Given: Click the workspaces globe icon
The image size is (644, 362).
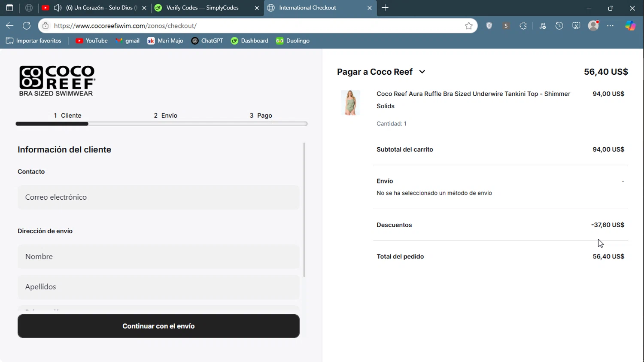Looking at the screenshot, I should point(29,8).
